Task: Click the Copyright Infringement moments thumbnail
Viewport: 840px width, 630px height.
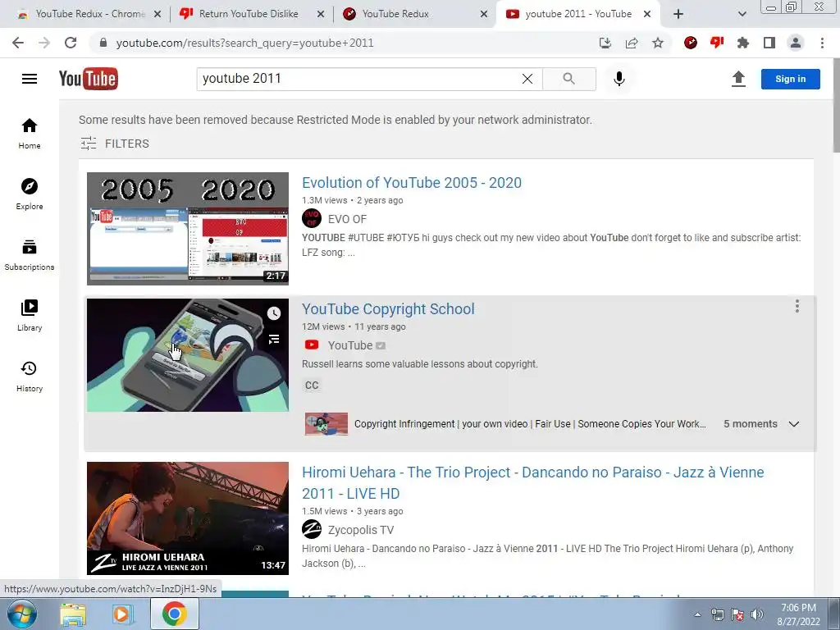Action: (x=326, y=424)
